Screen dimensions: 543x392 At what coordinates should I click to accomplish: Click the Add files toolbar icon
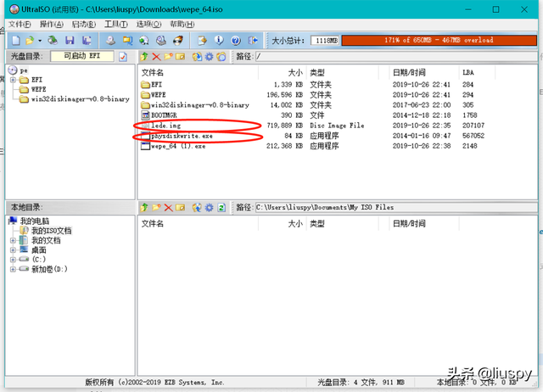point(202,41)
